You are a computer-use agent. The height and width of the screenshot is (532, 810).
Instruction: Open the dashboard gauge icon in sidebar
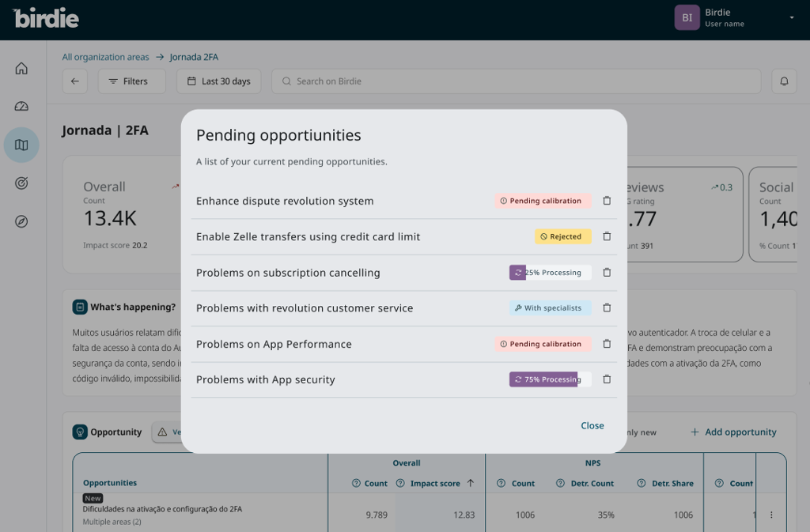(21, 107)
